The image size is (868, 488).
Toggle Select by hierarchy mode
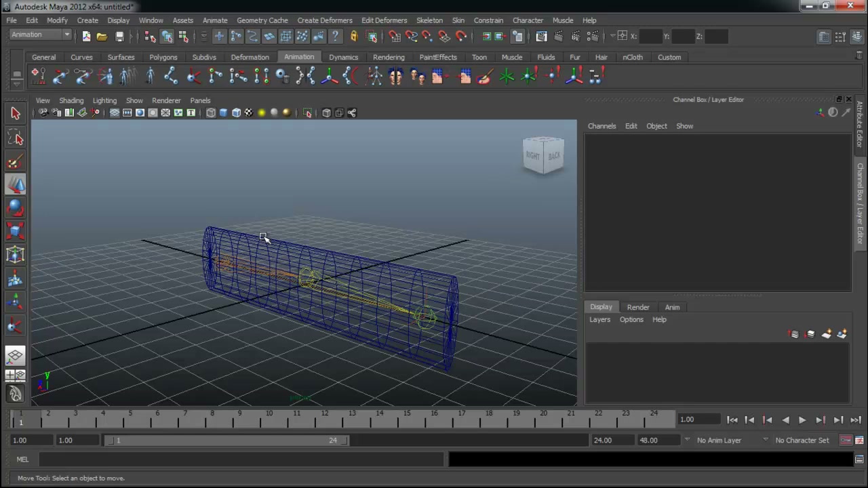pyautogui.click(x=150, y=37)
